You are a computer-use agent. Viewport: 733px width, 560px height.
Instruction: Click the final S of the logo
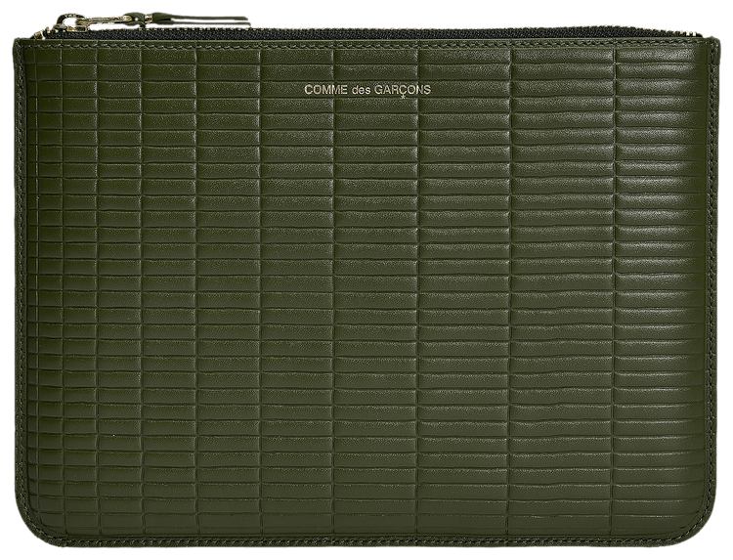click(427, 90)
